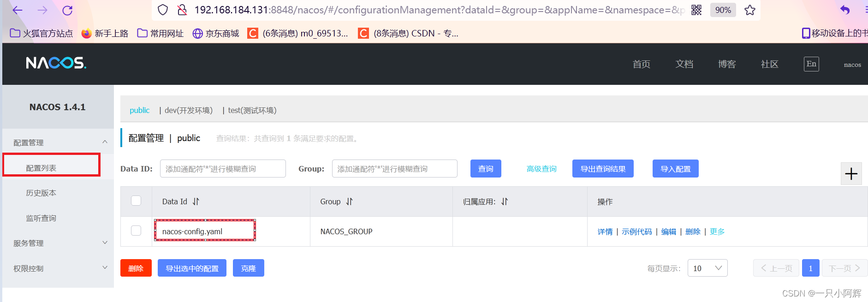Open 更多 actions for nacos-config.yaml
Viewport: 868px width, 302px height.
717,231
